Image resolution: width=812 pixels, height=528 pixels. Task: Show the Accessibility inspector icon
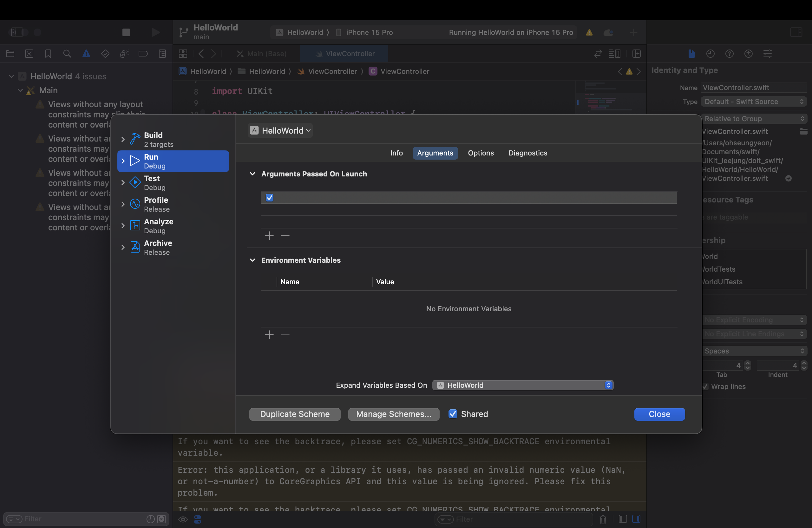[749, 54]
